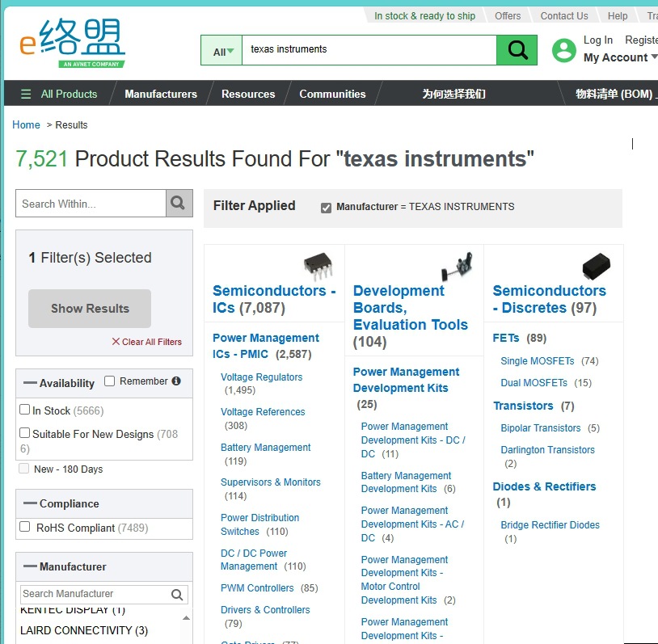Click the Offers top link
The height and width of the screenshot is (644, 658).
508,16
